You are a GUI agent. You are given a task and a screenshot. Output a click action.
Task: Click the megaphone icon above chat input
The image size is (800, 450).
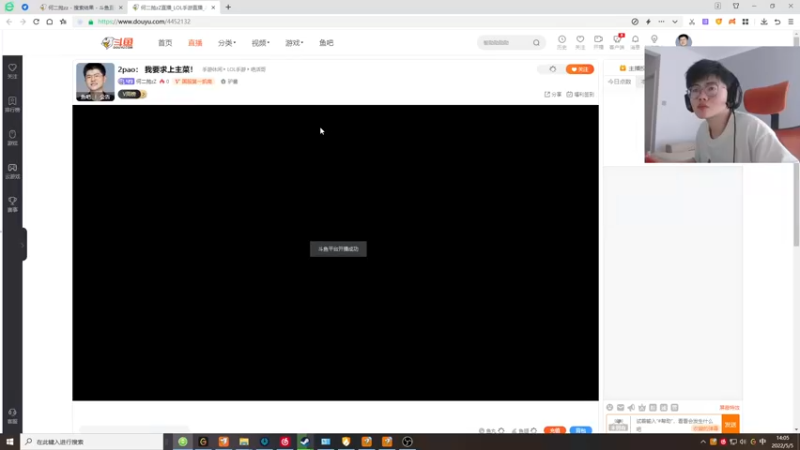tap(631, 408)
